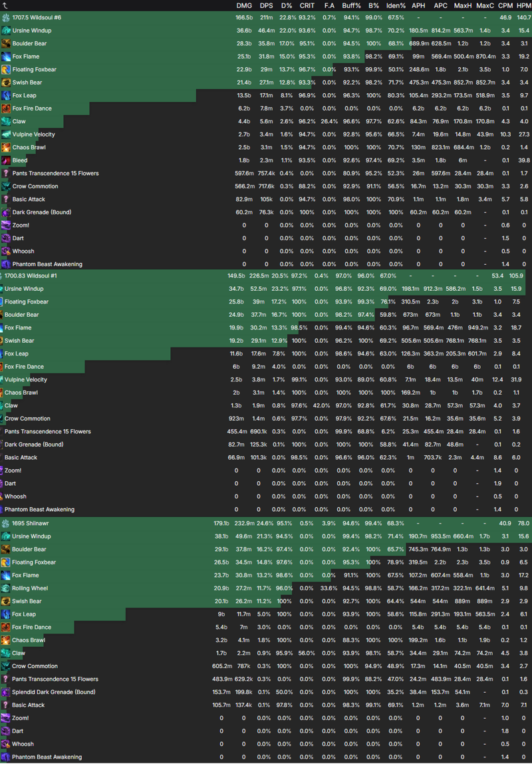This screenshot has width=532, height=764.
Task: Click the back arrow icon above the table
Action: 5,5
